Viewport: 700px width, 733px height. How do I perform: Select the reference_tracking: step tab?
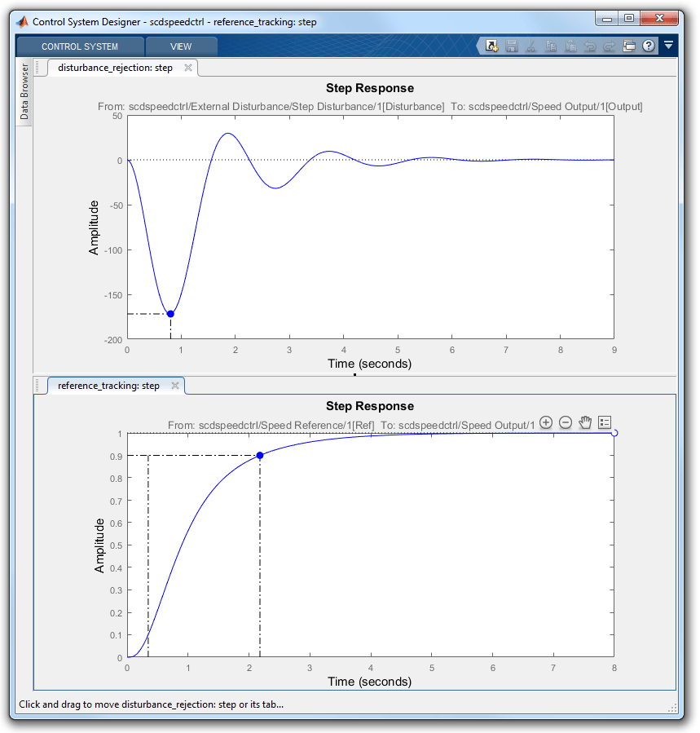(108, 386)
